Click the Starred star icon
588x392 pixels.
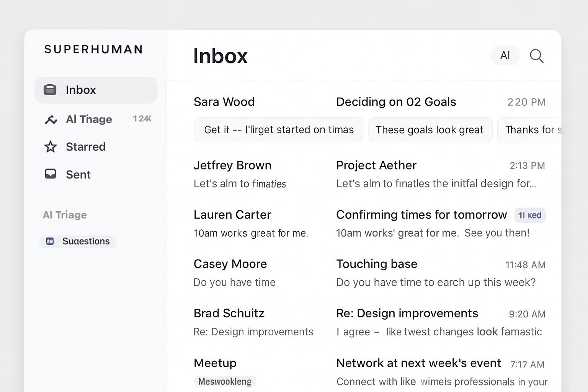[x=51, y=147]
